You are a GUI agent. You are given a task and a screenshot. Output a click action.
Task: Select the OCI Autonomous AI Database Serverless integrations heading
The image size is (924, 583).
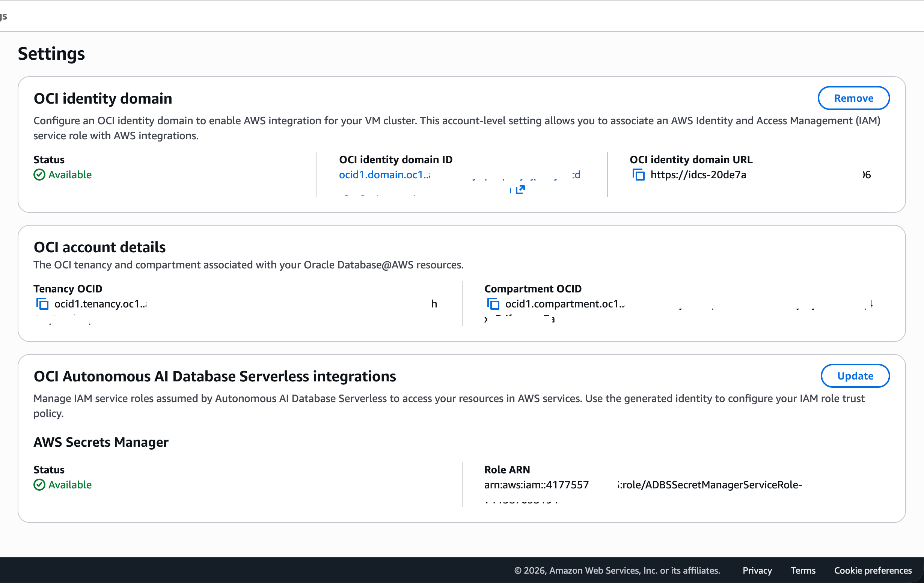tap(215, 377)
